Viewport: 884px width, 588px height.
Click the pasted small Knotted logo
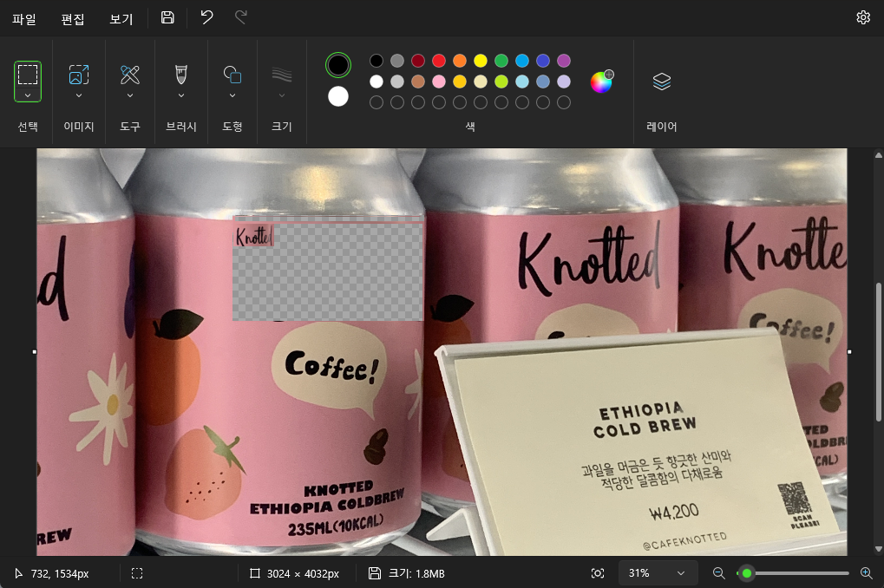tap(254, 236)
